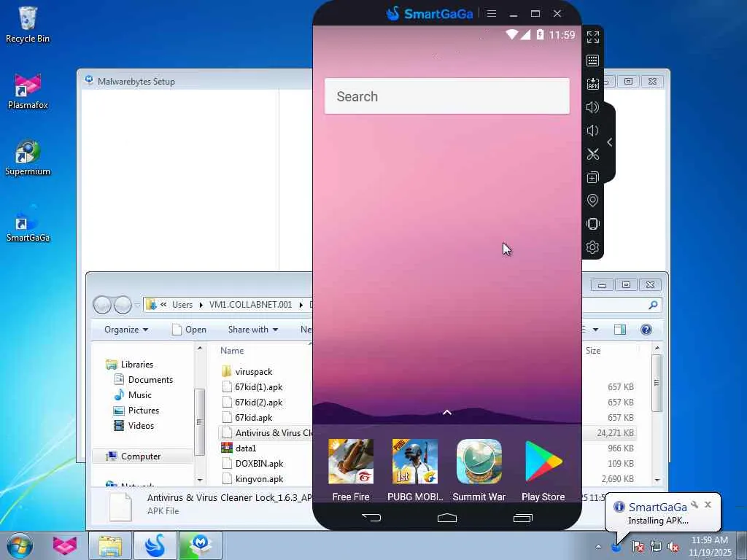Image resolution: width=747 pixels, height=560 pixels.
Task: Click the taskbar clock showing 11:59 AM
Action: pos(710,546)
